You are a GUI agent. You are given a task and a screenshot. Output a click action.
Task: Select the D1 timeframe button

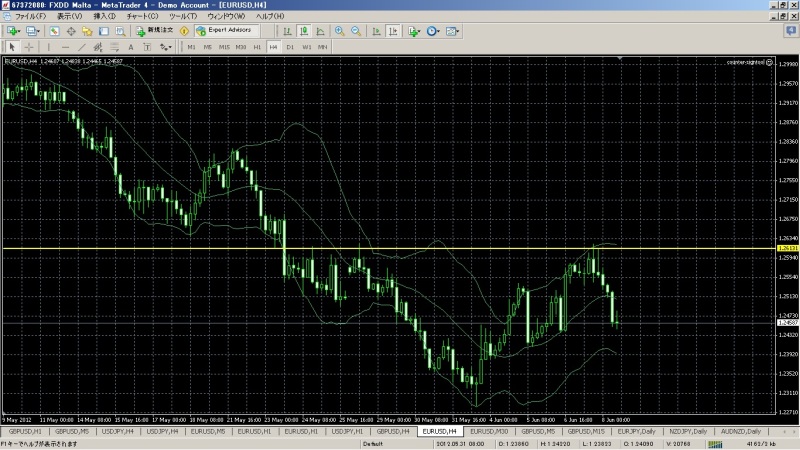[x=290, y=47]
